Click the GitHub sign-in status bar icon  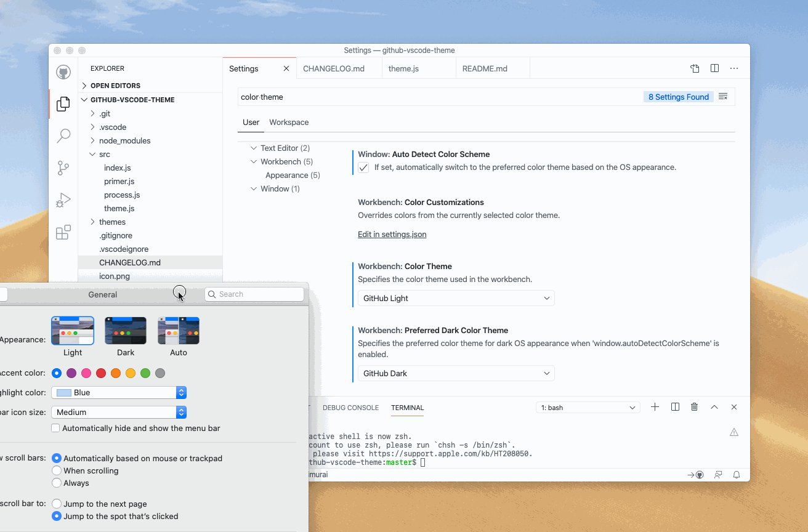(696, 475)
